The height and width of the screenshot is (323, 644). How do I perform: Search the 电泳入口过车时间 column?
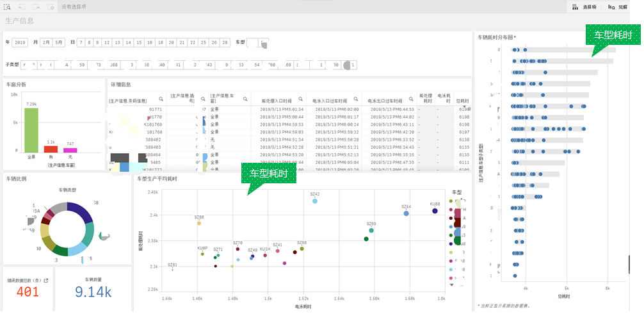[356, 99]
